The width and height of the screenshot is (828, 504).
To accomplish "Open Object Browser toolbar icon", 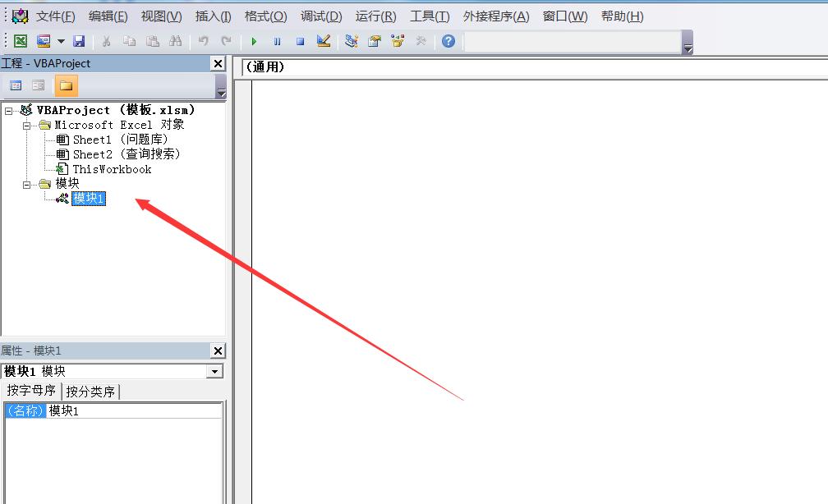I will 398,41.
